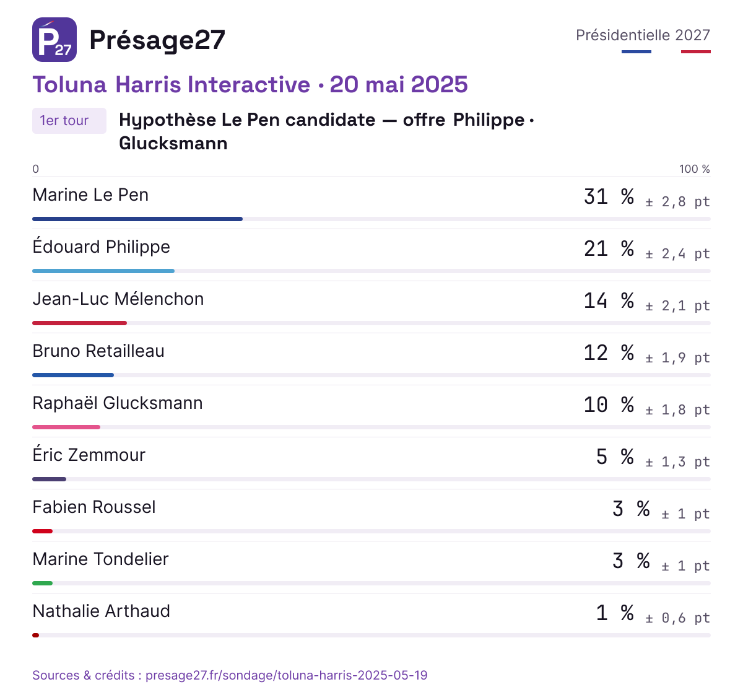
Task: Click Marine Le Pen's 31 % score
Action: 609,196
